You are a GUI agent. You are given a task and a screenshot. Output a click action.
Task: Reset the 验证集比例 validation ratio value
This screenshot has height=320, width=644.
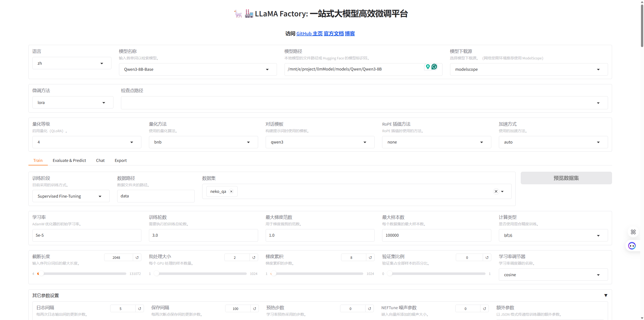point(487,257)
